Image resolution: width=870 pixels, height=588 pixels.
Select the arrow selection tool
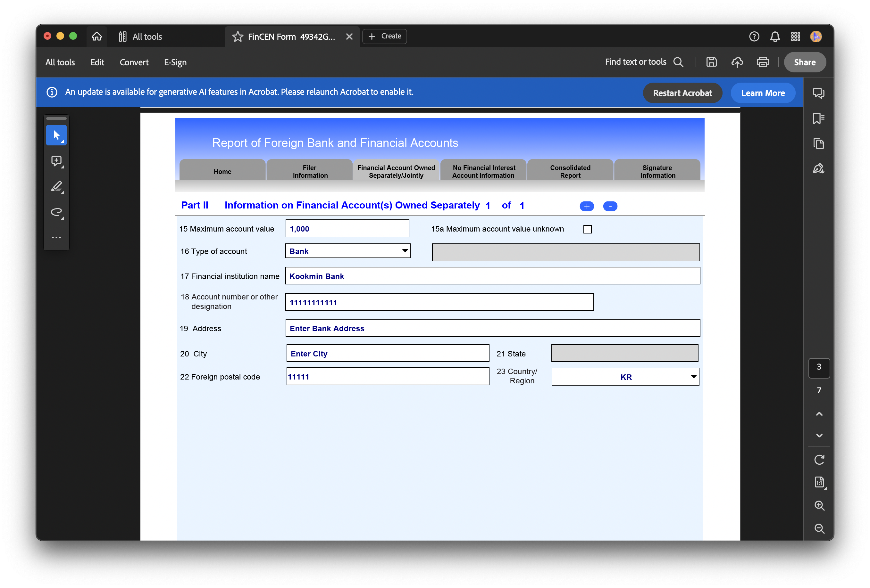coord(56,135)
